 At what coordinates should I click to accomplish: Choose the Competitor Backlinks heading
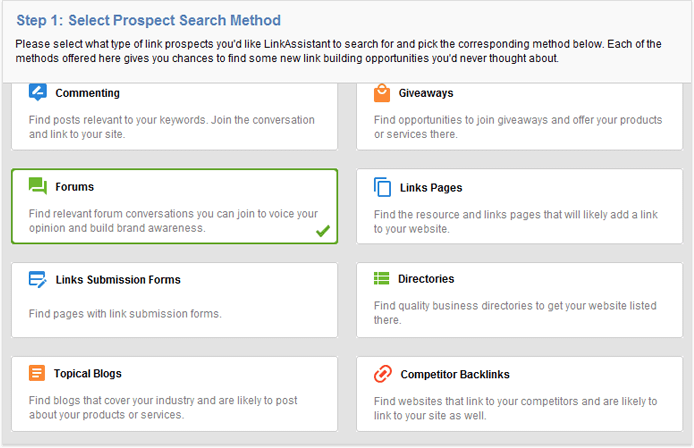455,375
